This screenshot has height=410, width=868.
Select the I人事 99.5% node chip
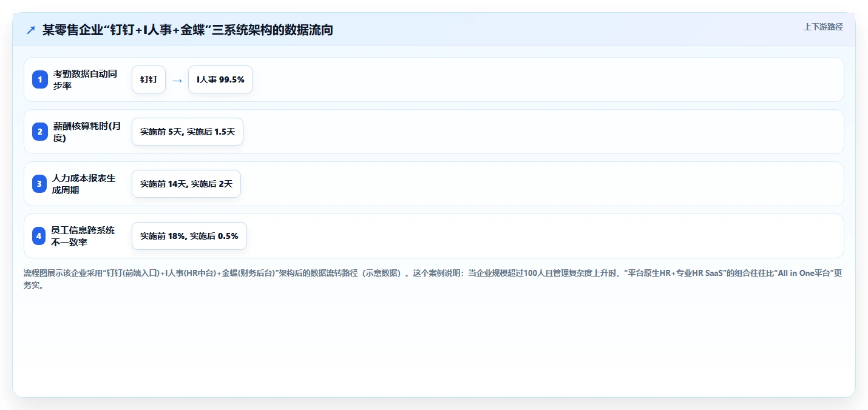(220, 79)
